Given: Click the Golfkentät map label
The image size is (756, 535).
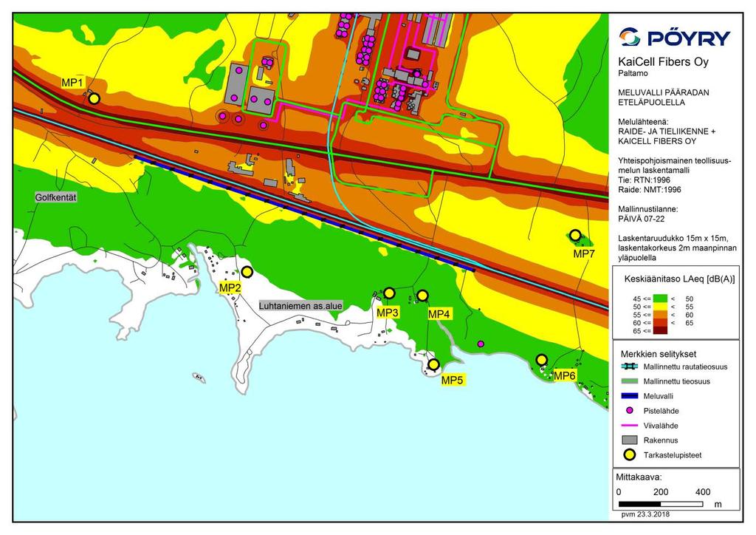Looking at the screenshot, I should (x=56, y=197).
